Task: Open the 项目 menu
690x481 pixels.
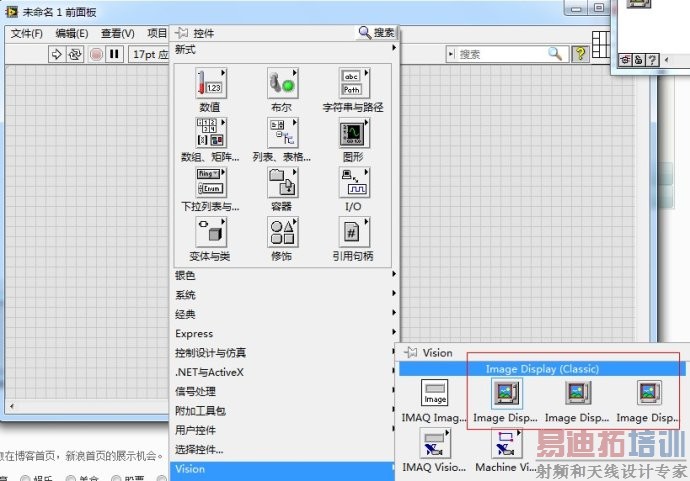Action: [157, 33]
